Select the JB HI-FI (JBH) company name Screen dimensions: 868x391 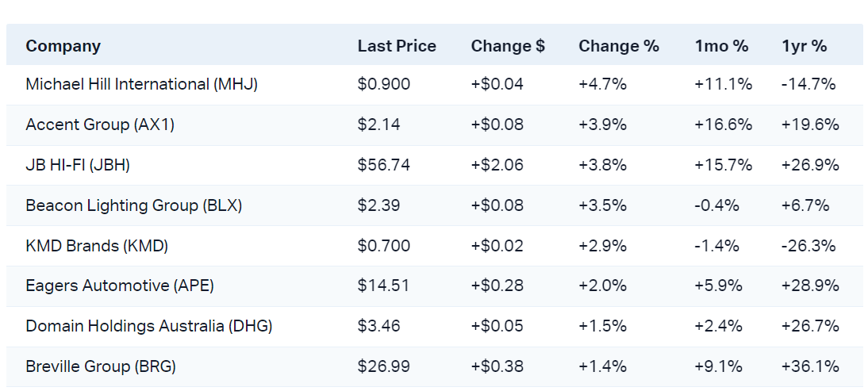pos(78,165)
